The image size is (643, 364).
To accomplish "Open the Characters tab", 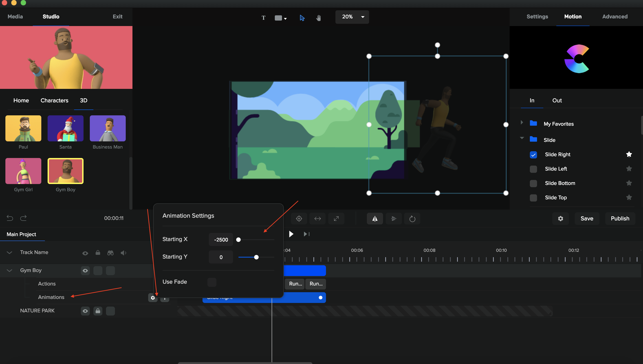I will tap(54, 100).
